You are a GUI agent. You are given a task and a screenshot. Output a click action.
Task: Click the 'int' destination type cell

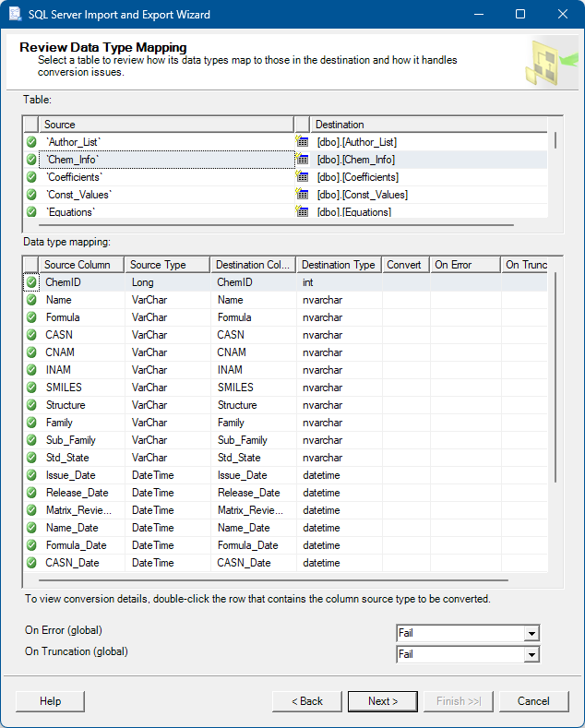pos(340,282)
